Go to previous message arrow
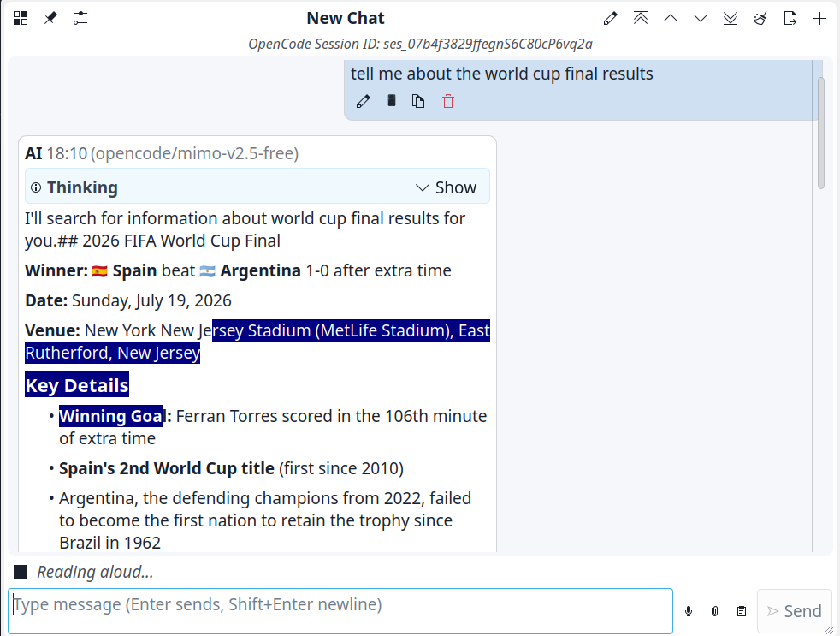This screenshot has height=636, width=840. coord(670,18)
